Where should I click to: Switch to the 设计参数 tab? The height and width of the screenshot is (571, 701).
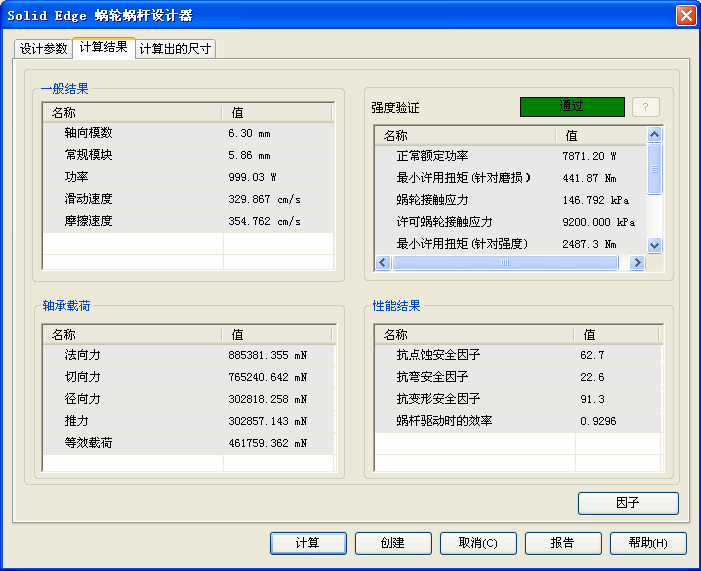pos(43,49)
